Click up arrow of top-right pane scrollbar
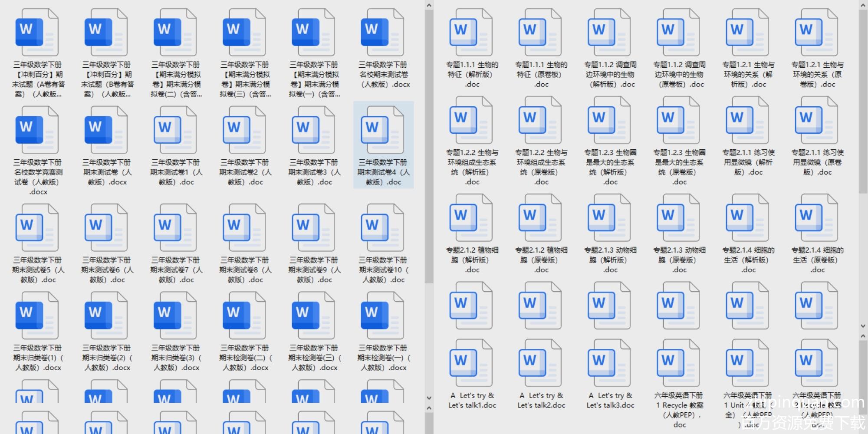 pyautogui.click(x=863, y=5)
